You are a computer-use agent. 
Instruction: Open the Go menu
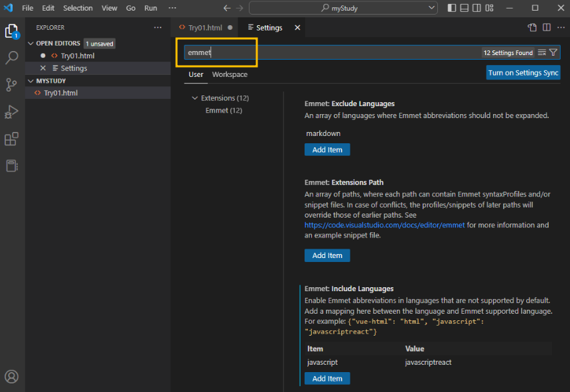131,8
